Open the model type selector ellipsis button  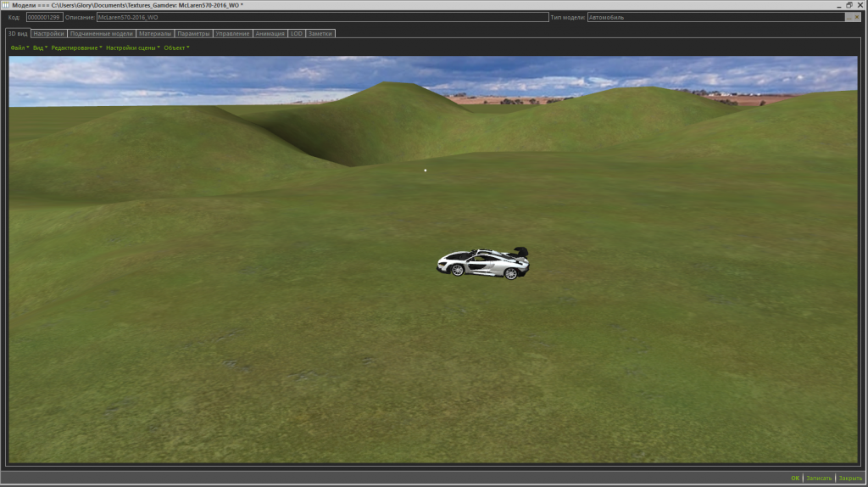849,17
